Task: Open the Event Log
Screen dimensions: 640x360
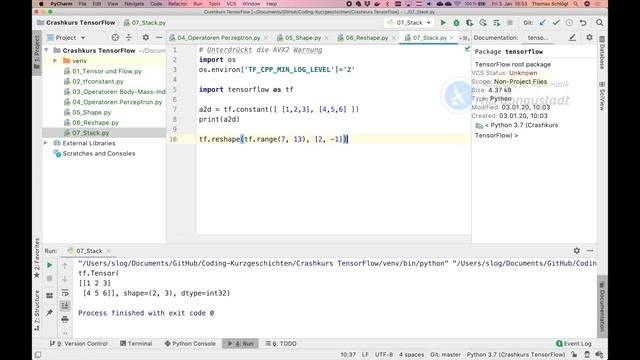Action: pos(573,344)
